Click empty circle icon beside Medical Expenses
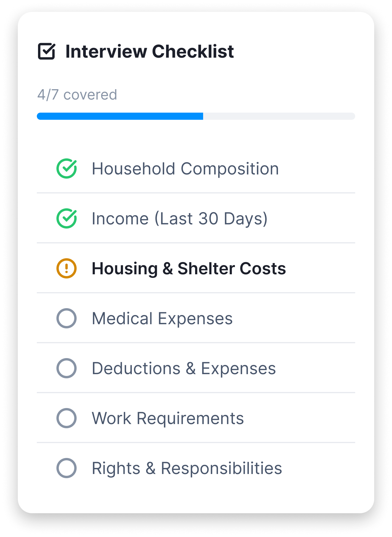The height and width of the screenshot is (537, 392). (67, 318)
